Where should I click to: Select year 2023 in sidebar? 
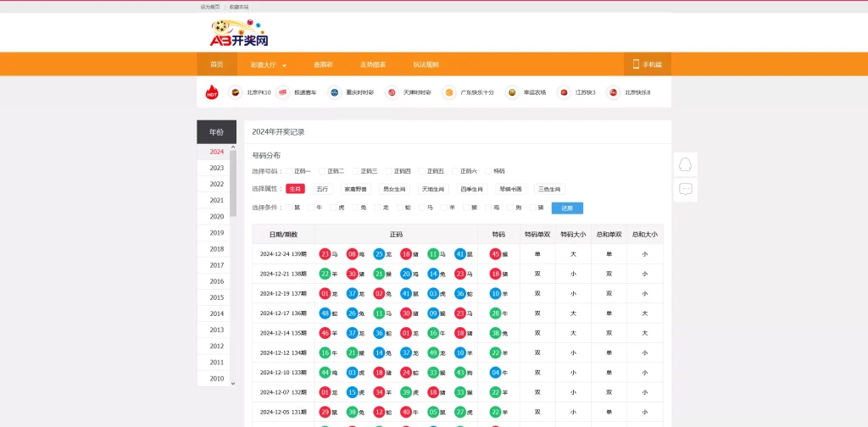[x=217, y=168]
